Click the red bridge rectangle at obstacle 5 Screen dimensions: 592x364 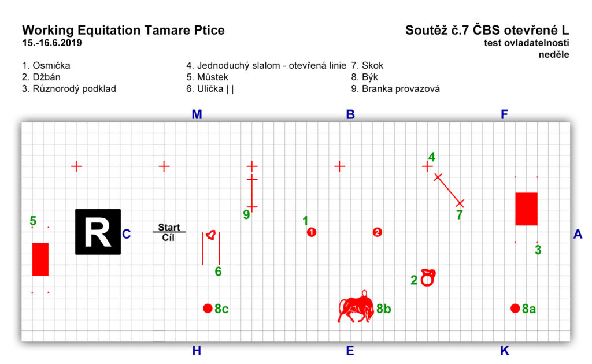pyautogui.click(x=40, y=259)
